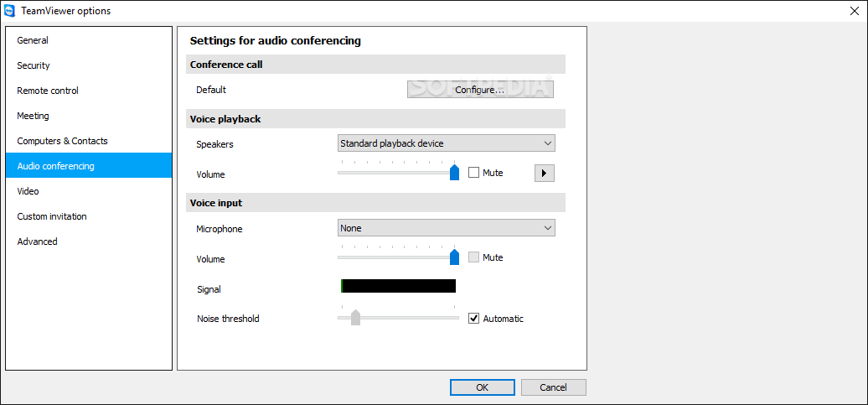Mute the voice playback speakers
Screen dimensions: 868x405
point(473,173)
